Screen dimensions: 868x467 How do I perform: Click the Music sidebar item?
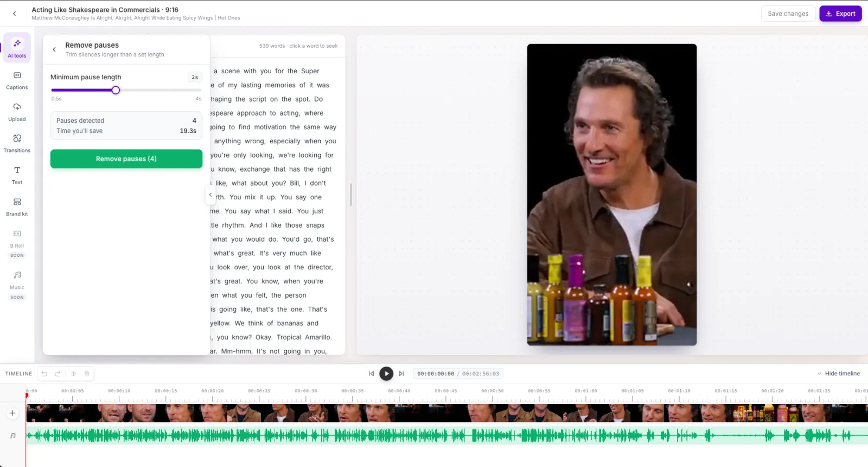click(x=17, y=285)
